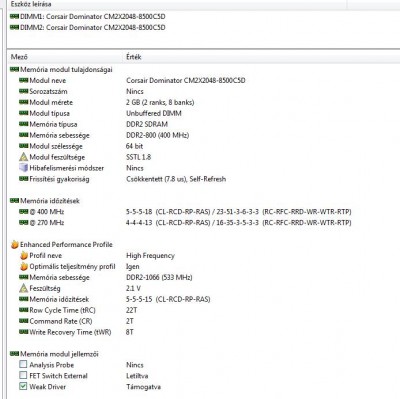
Task: Select DIMM1: Corsair Dominator device row
Action: [x=88, y=17]
